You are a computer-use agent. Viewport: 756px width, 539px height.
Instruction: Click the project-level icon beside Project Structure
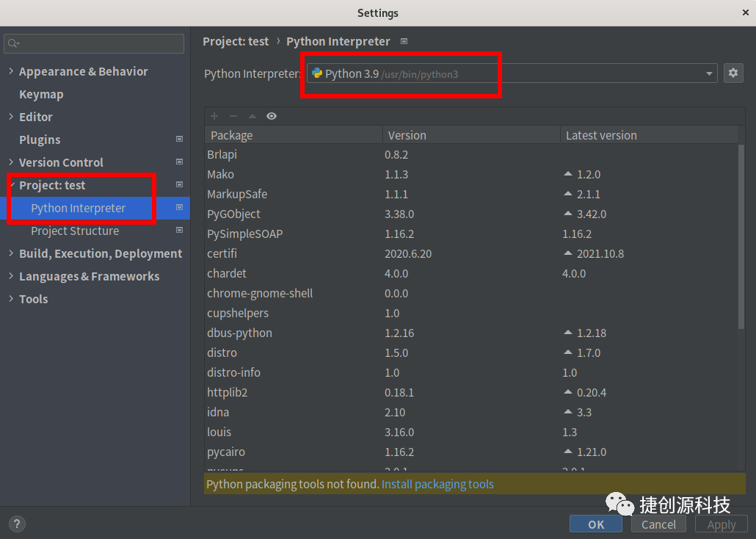point(179,230)
